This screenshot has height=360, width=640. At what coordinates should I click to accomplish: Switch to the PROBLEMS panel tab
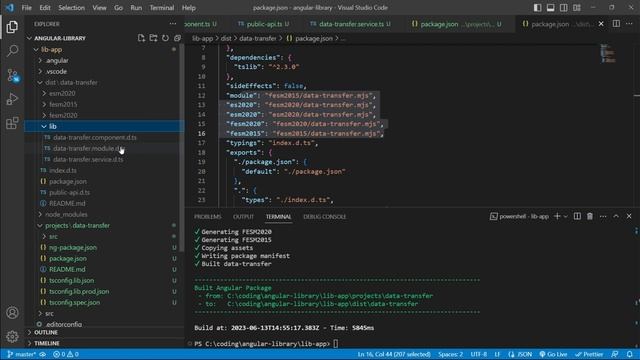[207, 217]
